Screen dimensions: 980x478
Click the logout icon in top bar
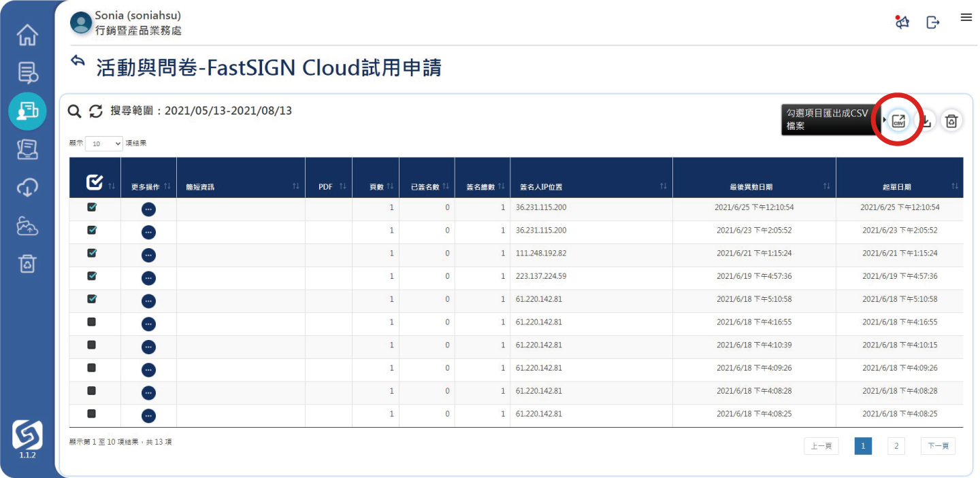coord(933,22)
